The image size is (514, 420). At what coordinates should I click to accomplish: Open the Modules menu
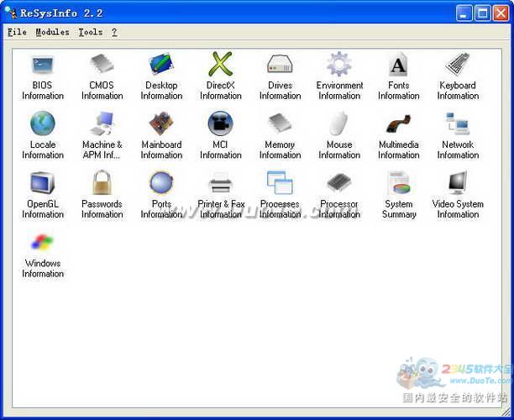(x=53, y=32)
